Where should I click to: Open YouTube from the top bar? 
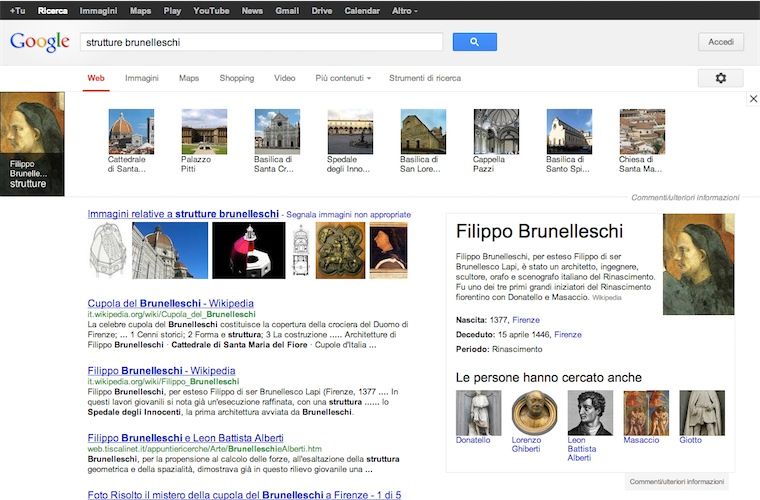point(211,11)
